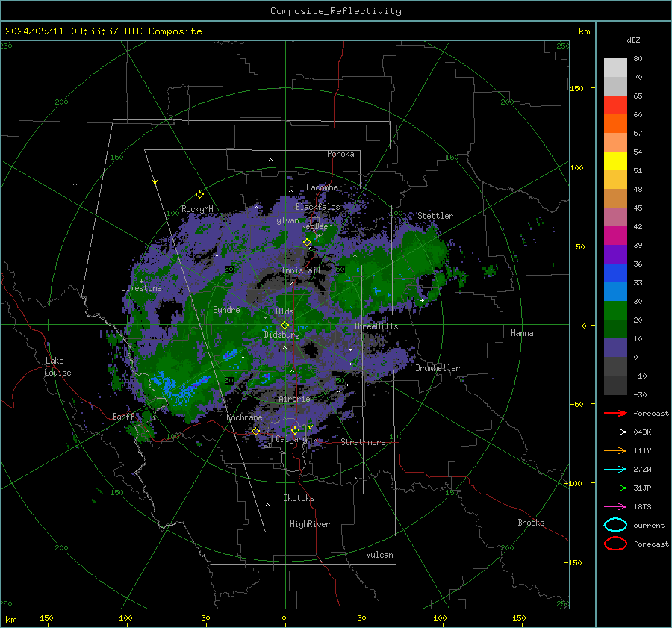
Task: Click the 18TS legend label
Action: [642, 507]
